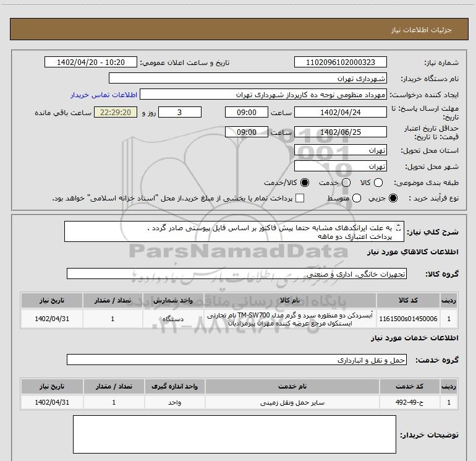Screen dimensions: 476x461
Task: Click the واحد شمارش column header
Action: pyautogui.click(x=173, y=301)
